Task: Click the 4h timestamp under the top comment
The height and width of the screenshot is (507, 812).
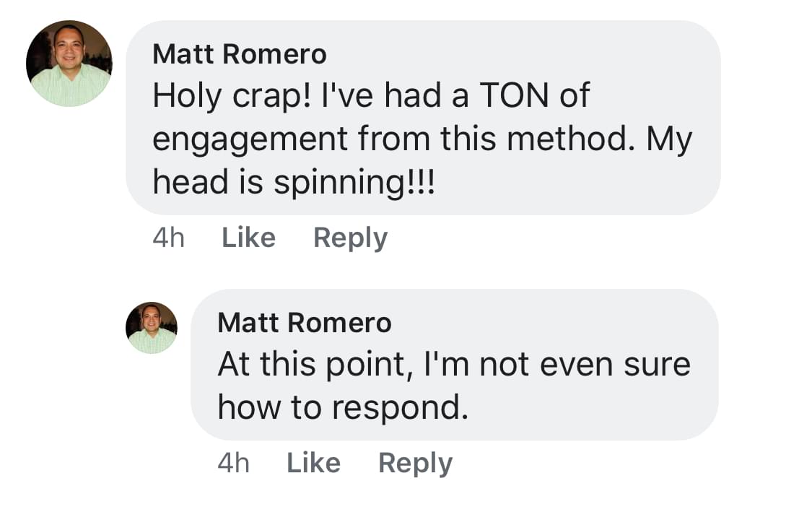Action: (x=168, y=238)
